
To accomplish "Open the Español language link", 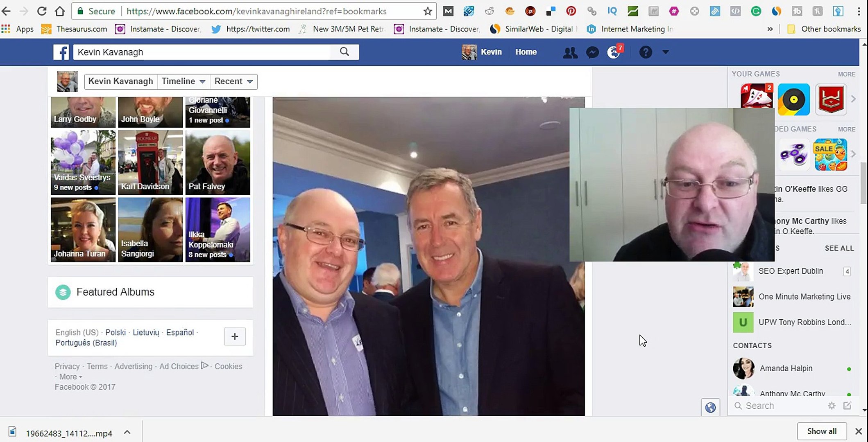I will [180, 332].
